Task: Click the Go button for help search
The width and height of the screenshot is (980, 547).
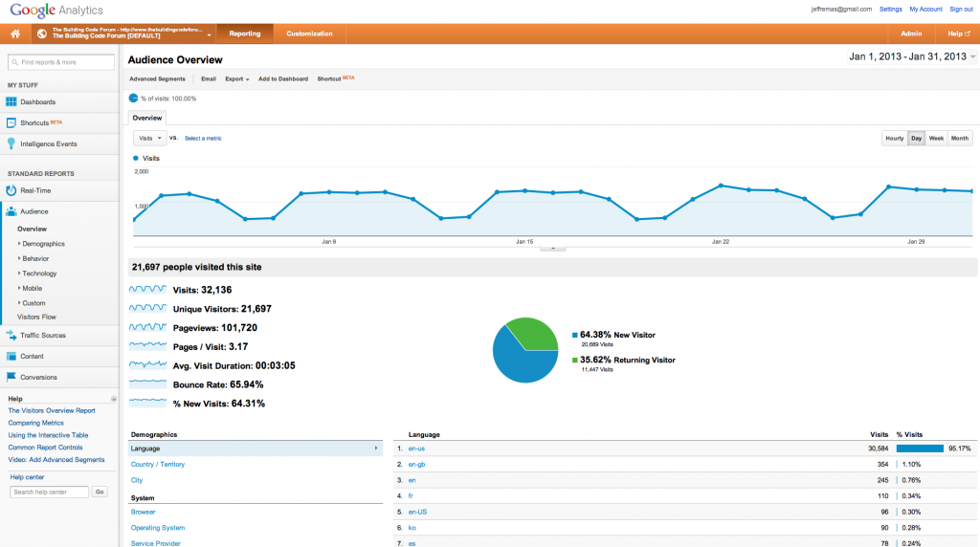Action: (x=100, y=492)
